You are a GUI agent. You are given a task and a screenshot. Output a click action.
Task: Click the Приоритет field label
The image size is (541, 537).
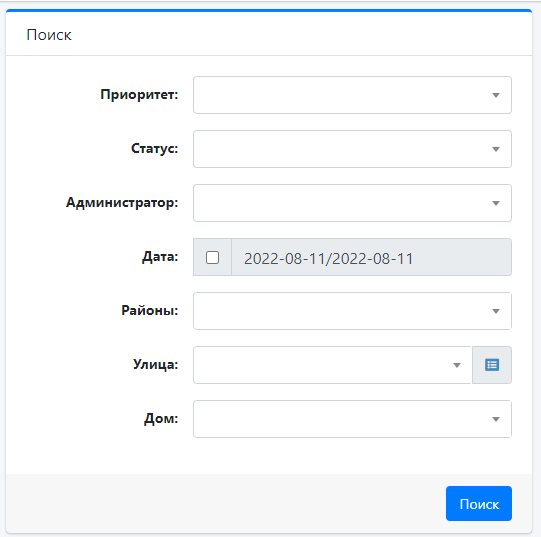pyautogui.click(x=139, y=95)
